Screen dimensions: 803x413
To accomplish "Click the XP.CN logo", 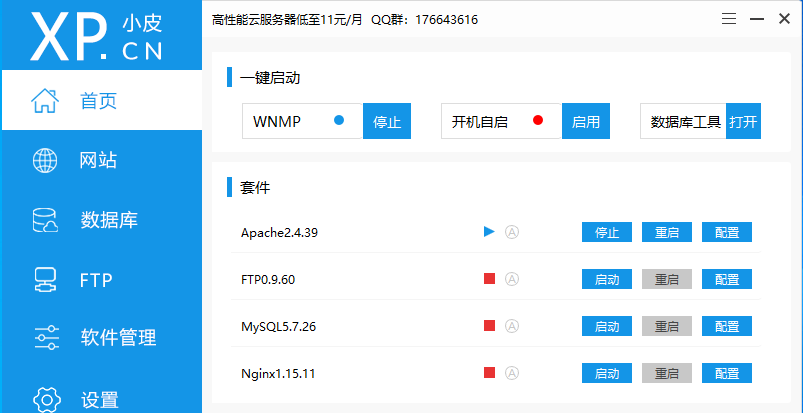I will 96,35.
